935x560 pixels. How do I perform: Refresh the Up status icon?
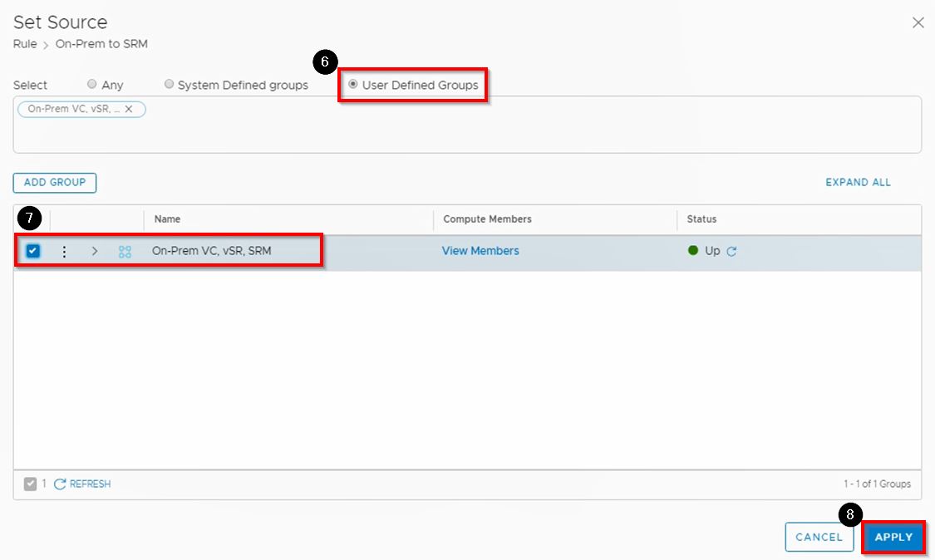[x=731, y=251]
